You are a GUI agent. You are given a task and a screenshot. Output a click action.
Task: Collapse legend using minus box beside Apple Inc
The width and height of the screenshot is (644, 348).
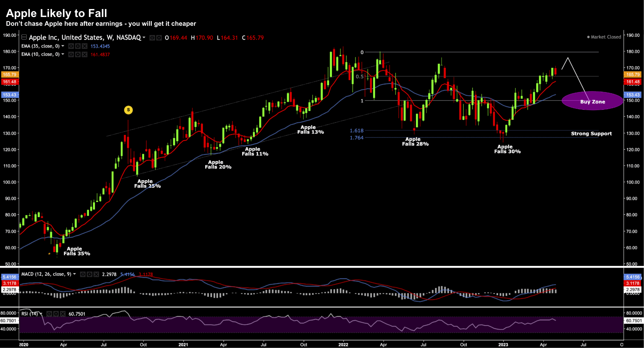24,37
